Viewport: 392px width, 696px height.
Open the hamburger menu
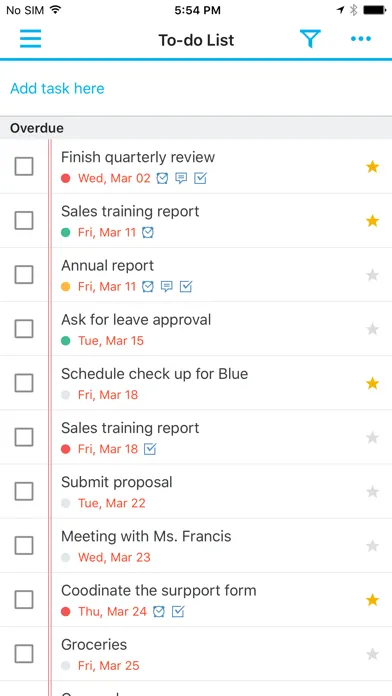(31, 39)
